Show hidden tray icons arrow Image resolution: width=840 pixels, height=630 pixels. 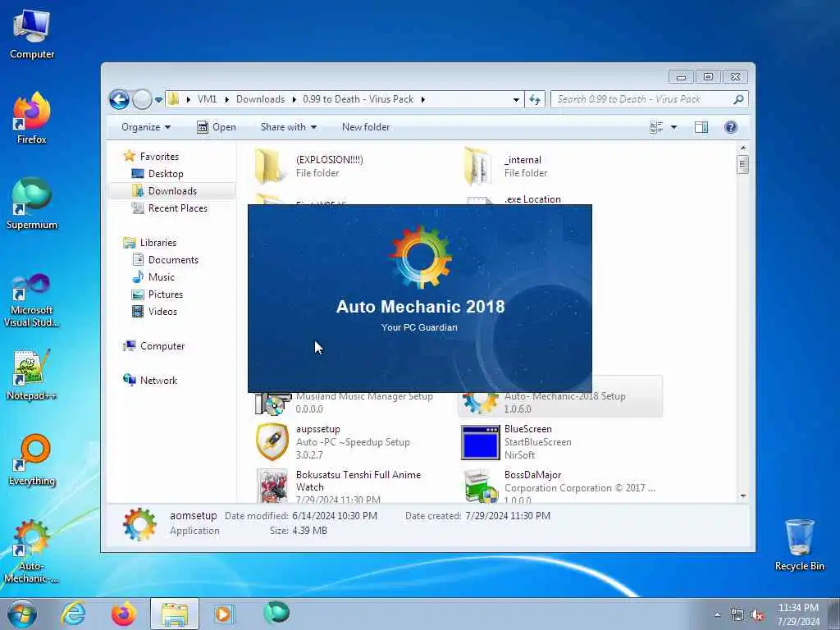point(717,615)
